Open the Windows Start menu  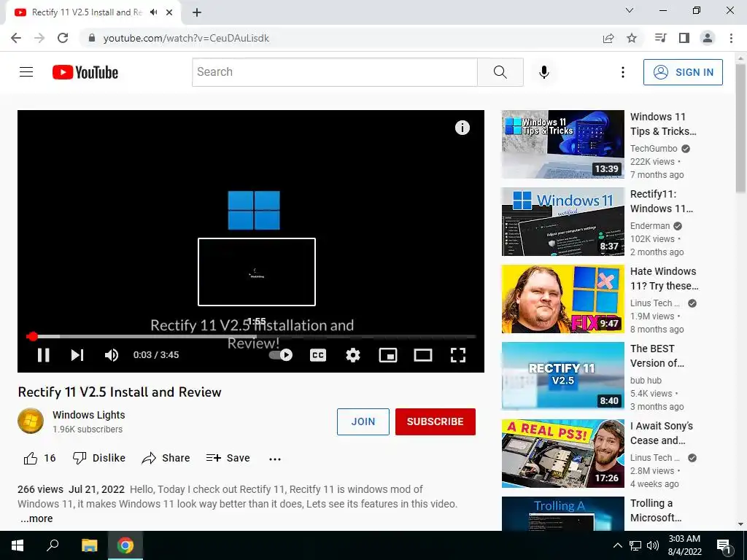(18, 545)
